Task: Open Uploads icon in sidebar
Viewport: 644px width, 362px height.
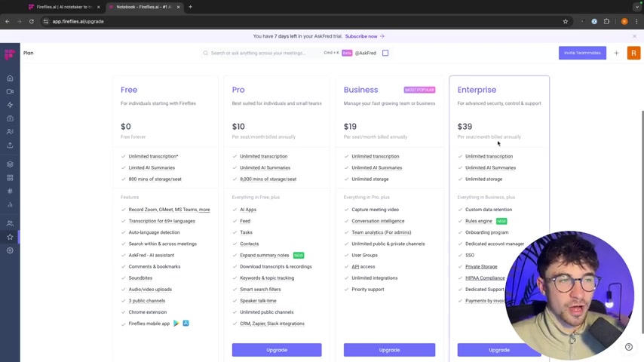Action: (10, 145)
